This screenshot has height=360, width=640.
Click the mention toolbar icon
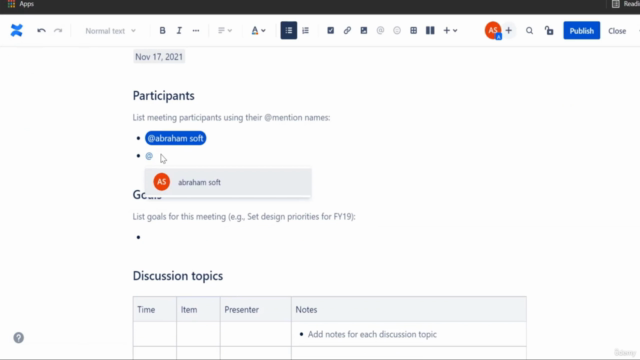click(x=380, y=31)
